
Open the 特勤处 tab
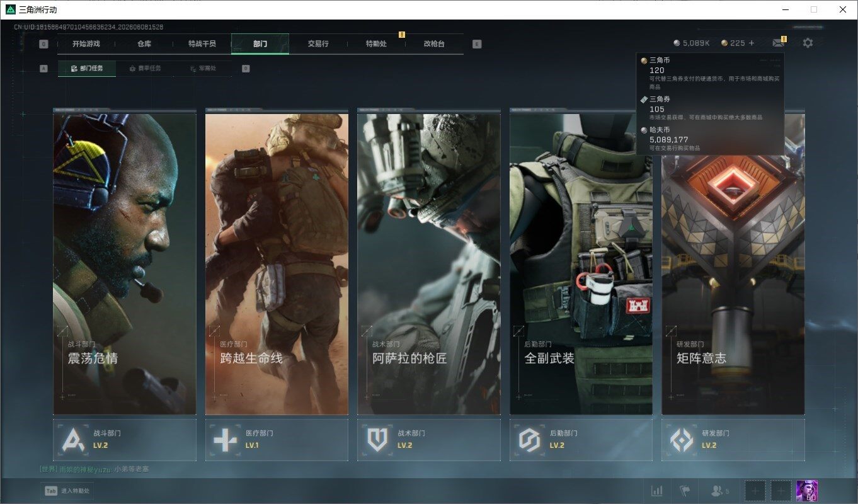pyautogui.click(x=376, y=43)
